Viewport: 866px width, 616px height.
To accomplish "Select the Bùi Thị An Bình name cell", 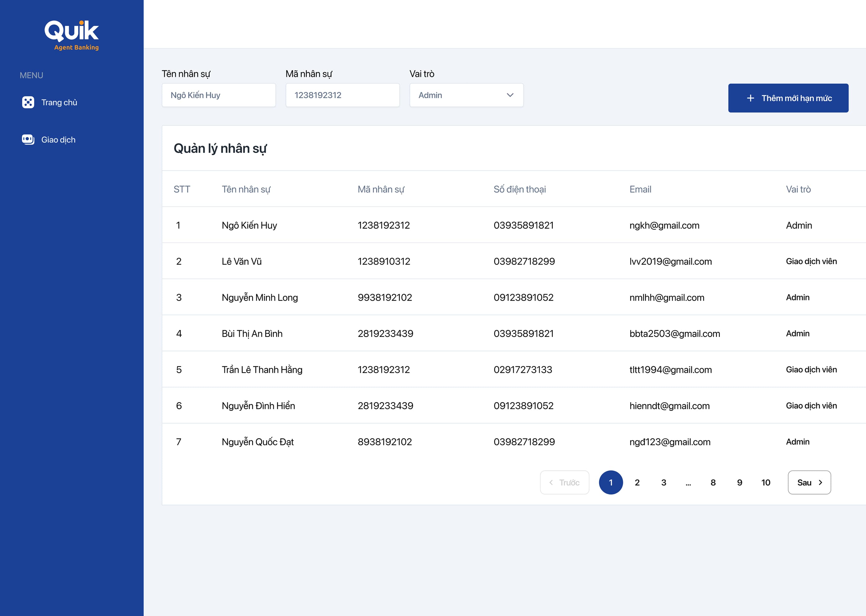I will pos(252,334).
